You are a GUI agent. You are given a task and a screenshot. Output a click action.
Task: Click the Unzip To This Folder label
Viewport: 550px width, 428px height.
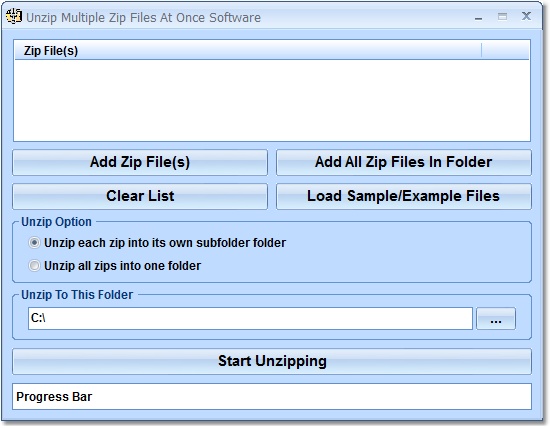click(77, 295)
